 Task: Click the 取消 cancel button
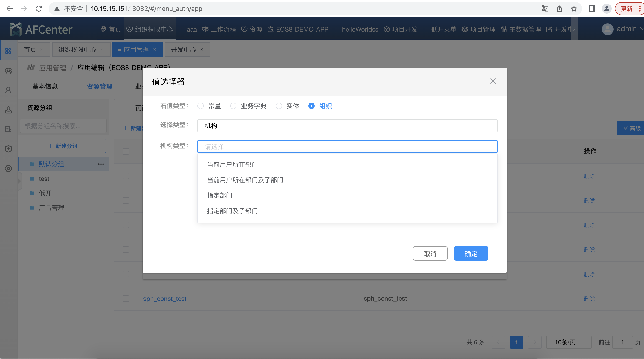(x=430, y=254)
